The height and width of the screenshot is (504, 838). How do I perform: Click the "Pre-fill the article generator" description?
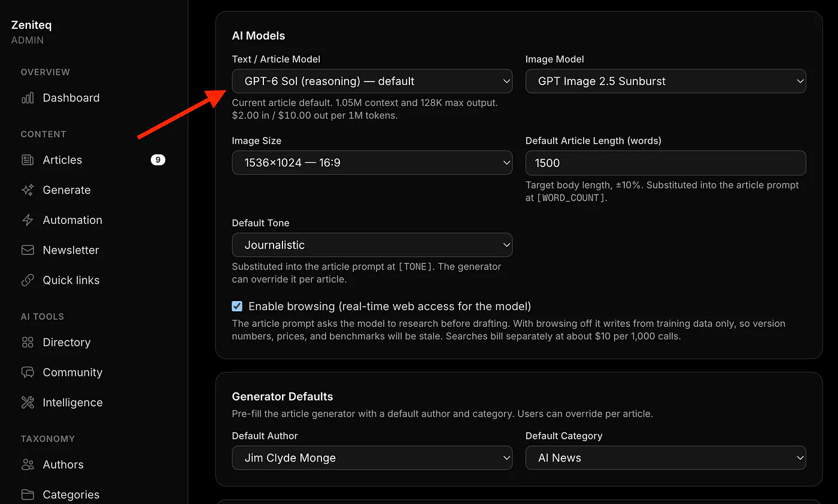(442, 414)
